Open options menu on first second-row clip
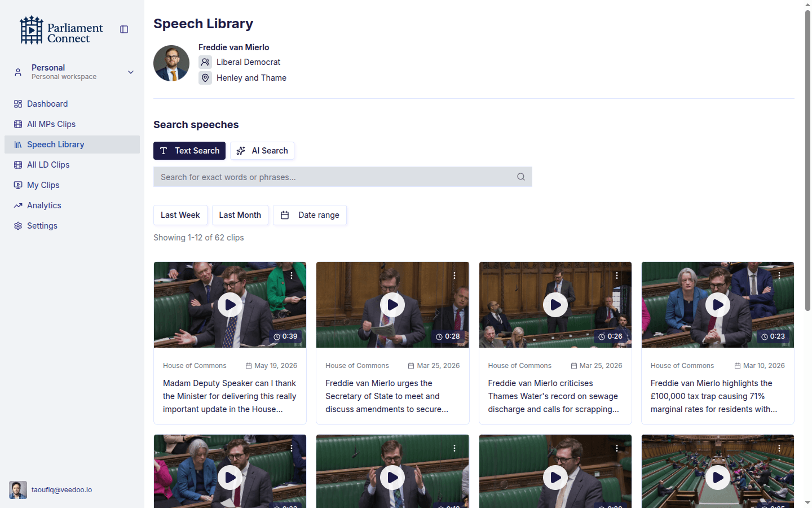Image resolution: width=812 pixels, height=508 pixels. [x=292, y=448]
